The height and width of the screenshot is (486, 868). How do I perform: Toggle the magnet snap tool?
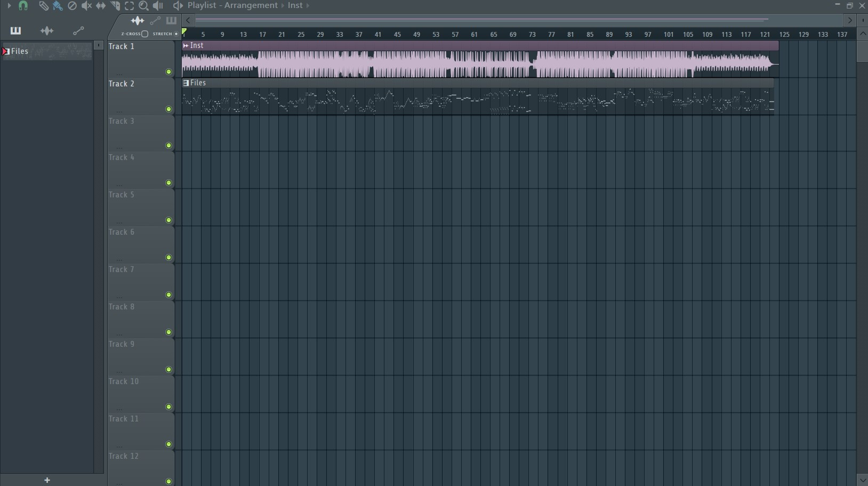pos(23,6)
